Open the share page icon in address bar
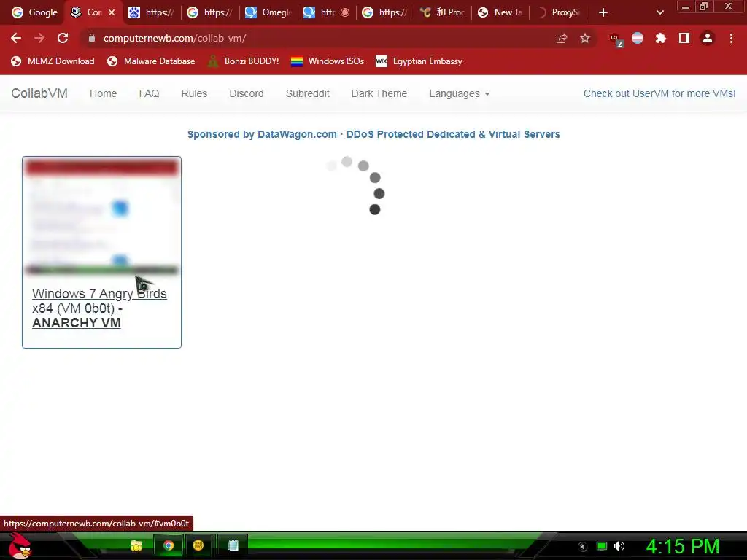 pyautogui.click(x=562, y=38)
